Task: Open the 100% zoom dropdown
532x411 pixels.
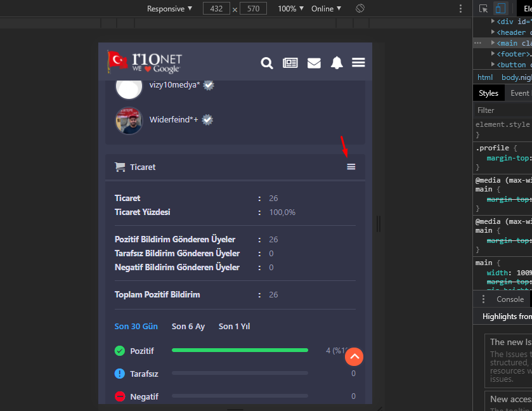Action: coord(290,8)
